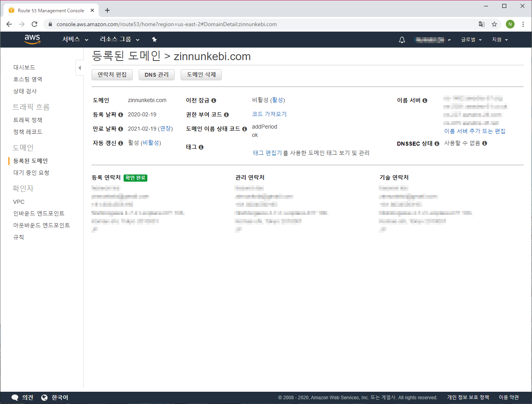532x404 pixels.
Task: Open the blurred account name dropdown
Action: click(433, 40)
